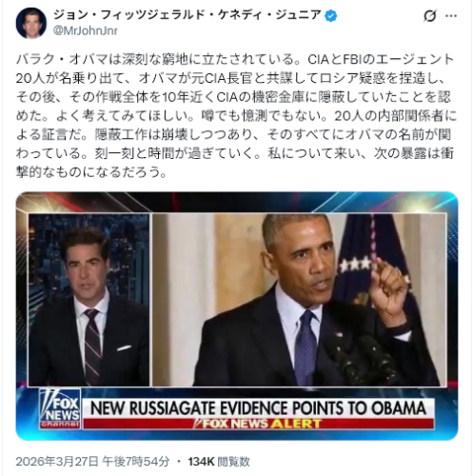The image size is (473, 476).
Task: Open the @MrJohnJnr handle link
Action: pos(86,31)
